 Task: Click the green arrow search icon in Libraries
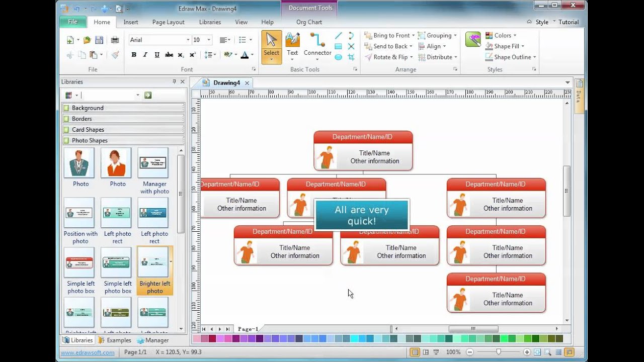[x=148, y=95]
